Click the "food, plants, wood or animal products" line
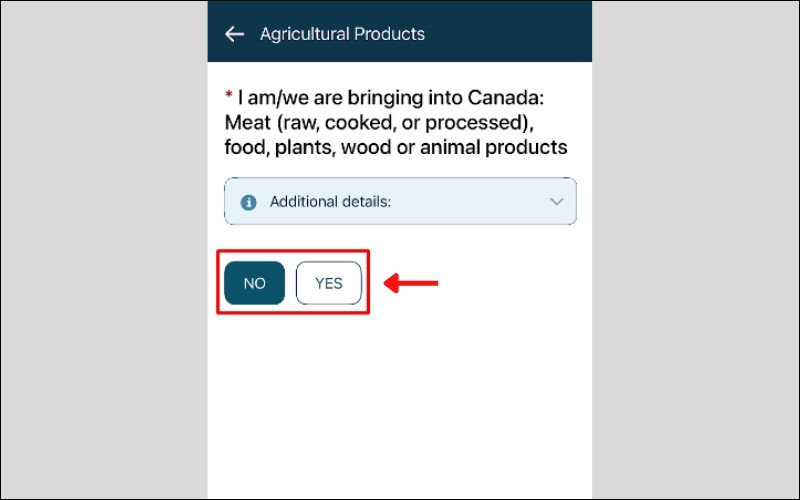This screenshot has height=500, width=800. [x=396, y=148]
